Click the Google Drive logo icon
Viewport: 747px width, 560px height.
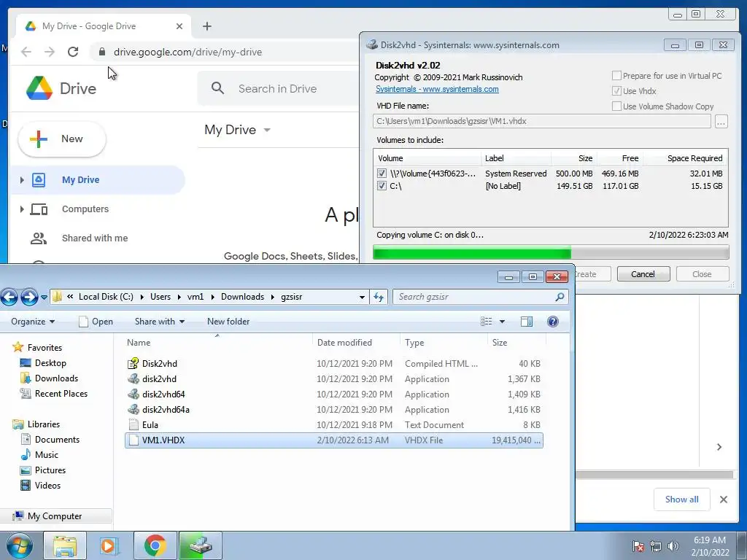pos(39,88)
